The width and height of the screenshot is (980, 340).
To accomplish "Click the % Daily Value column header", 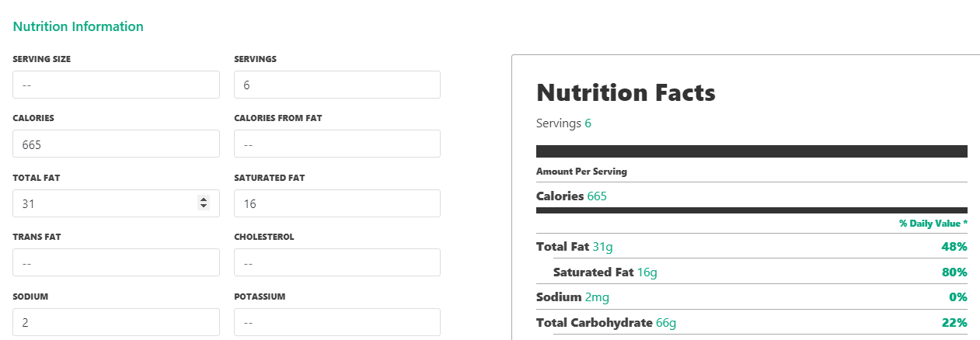I will [933, 223].
